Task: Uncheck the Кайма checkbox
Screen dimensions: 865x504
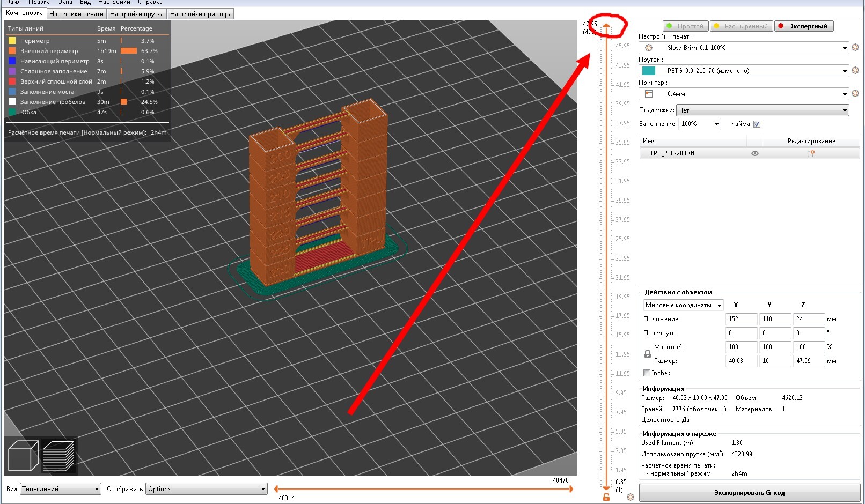Action: click(x=757, y=124)
